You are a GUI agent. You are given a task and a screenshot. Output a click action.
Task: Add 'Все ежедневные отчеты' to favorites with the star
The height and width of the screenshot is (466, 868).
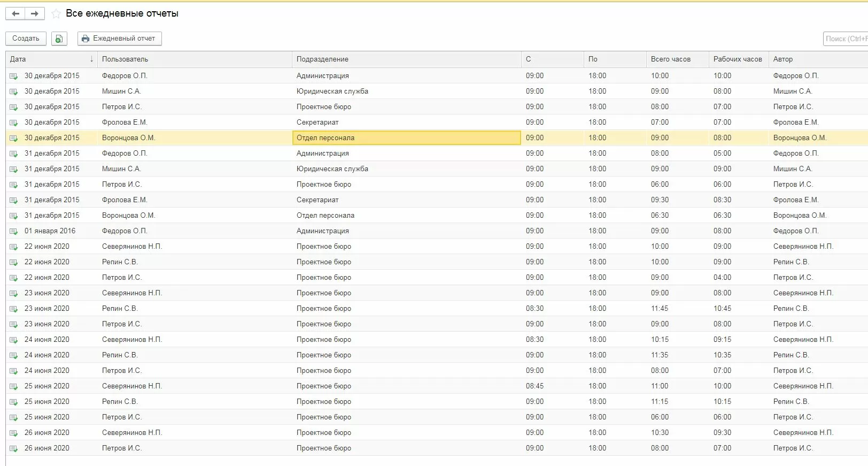click(x=56, y=14)
